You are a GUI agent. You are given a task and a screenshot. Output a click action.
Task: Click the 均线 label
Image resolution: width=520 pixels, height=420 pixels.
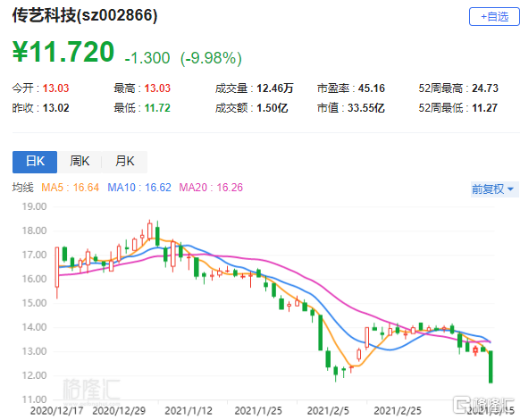pos(23,188)
